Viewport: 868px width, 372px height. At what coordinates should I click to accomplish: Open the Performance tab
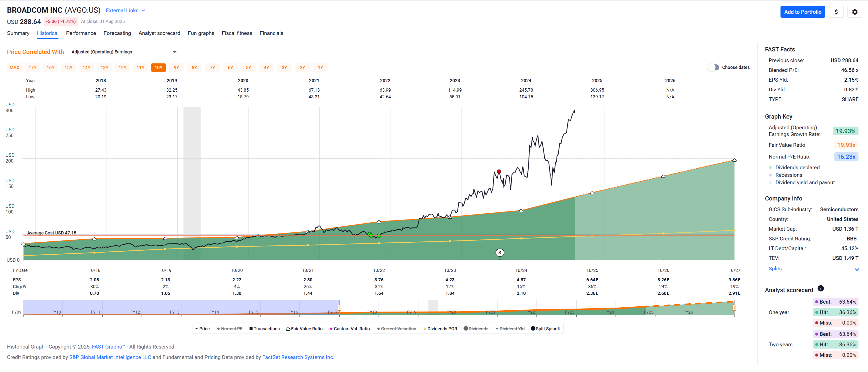click(x=81, y=33)
